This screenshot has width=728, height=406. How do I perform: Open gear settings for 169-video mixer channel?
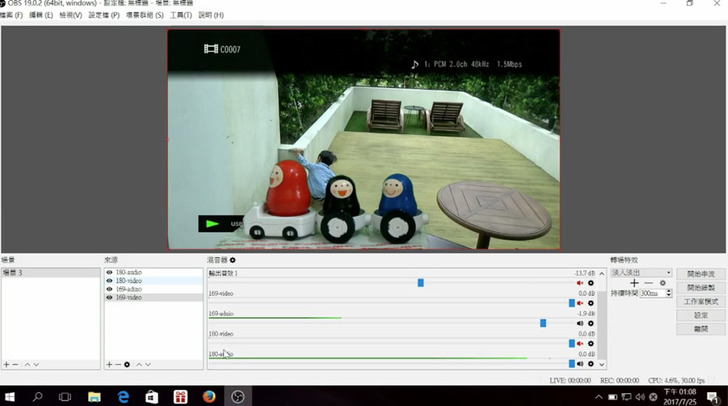coord(591,303)
